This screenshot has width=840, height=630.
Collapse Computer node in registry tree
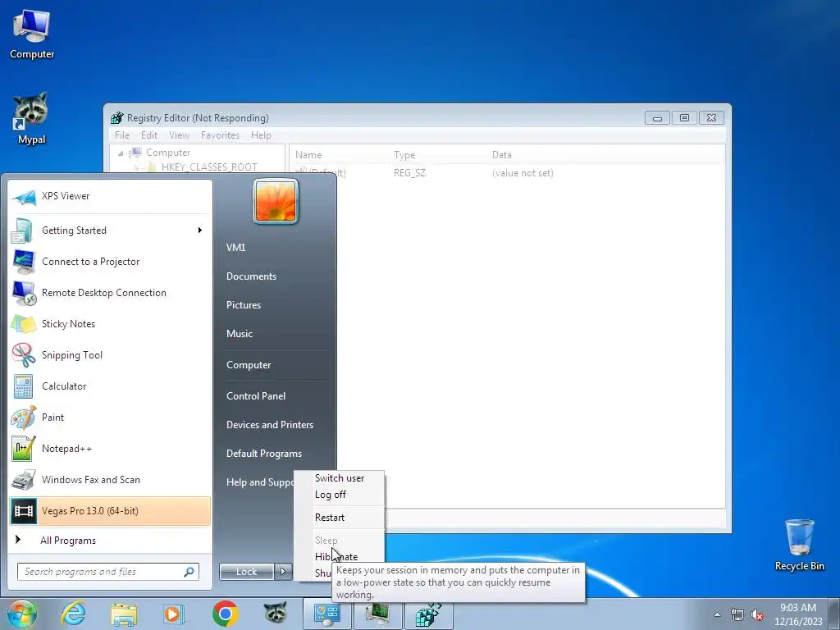[x=121, y=153]
